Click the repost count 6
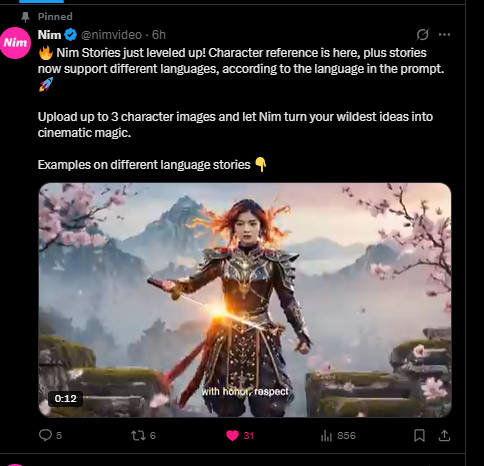 153,435
